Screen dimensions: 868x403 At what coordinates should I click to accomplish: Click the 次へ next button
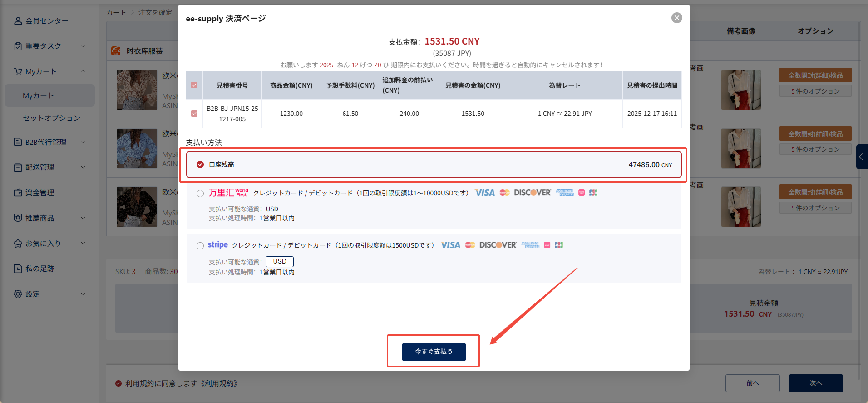coord(816,383)
